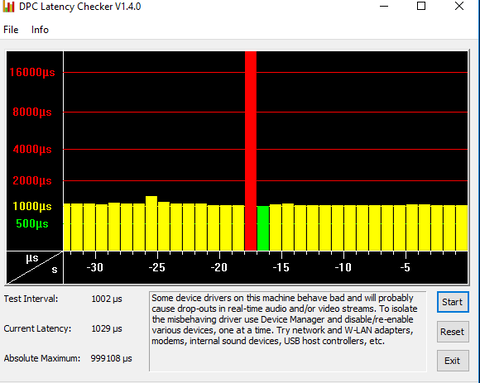Click the Start button
The height and width of the screenshot is (383, 480).
coord(453,302)
